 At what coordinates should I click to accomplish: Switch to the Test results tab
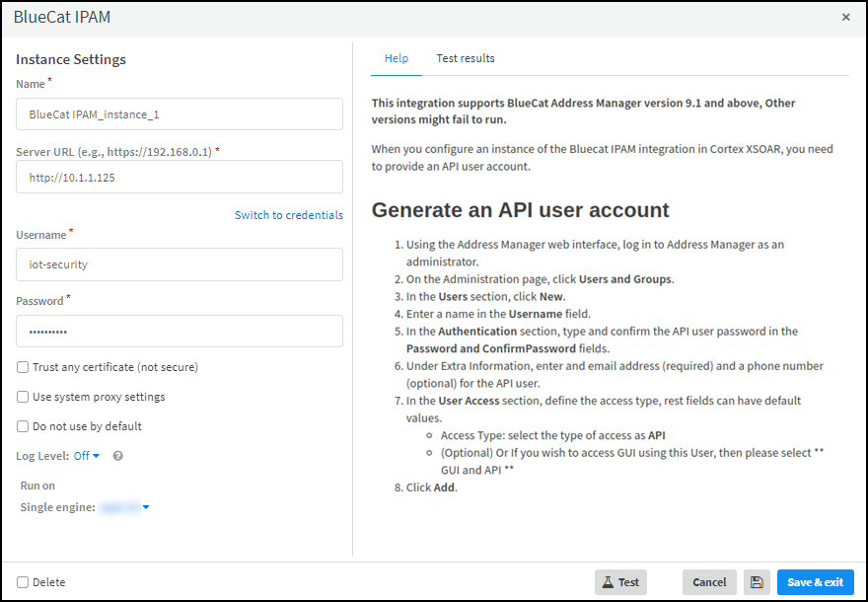(x=466, y=58)
